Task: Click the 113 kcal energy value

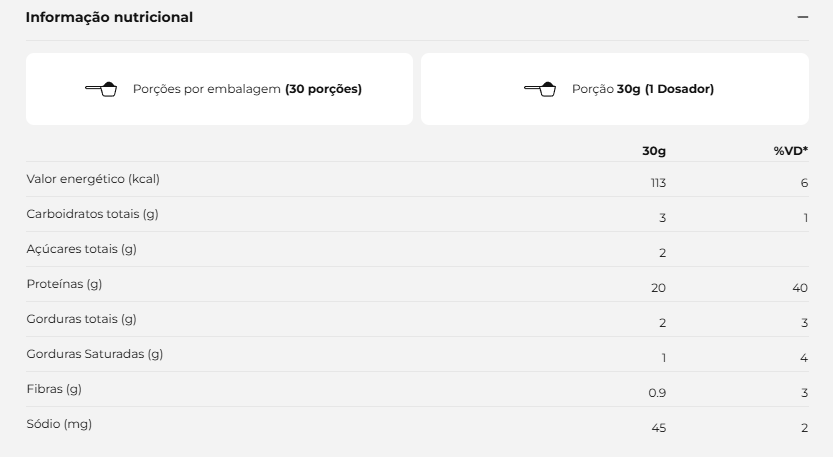Action: 658,183
